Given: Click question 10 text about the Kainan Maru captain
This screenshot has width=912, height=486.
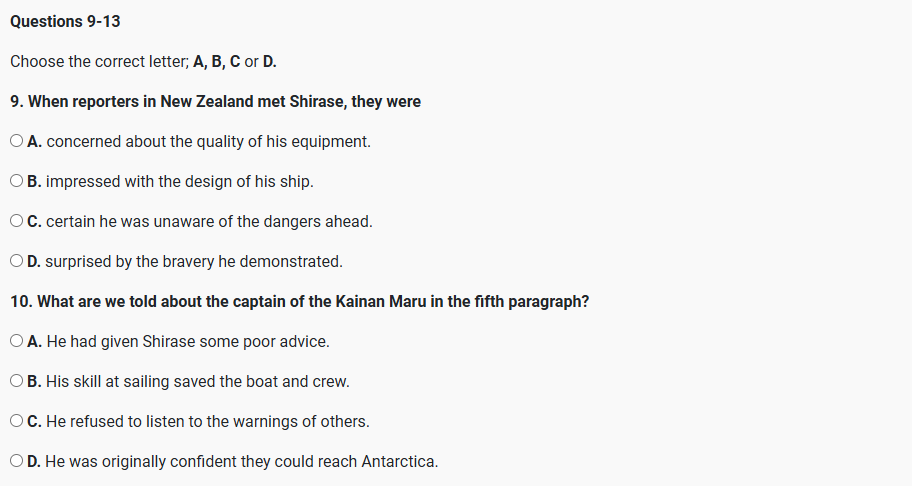Looking at the screenshot, I should 299,302.
